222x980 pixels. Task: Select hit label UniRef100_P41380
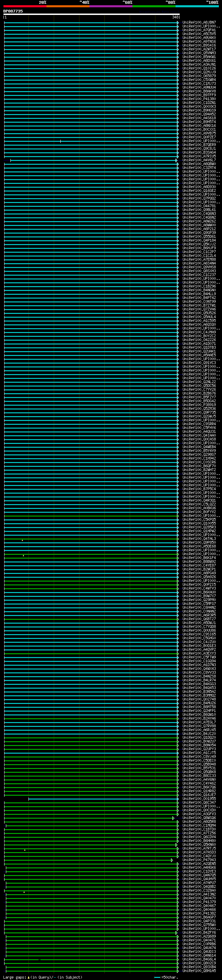[x=199, y=99]
